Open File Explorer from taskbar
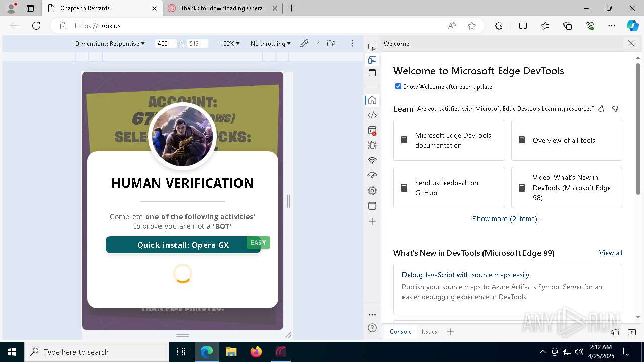 coord(231,352)
